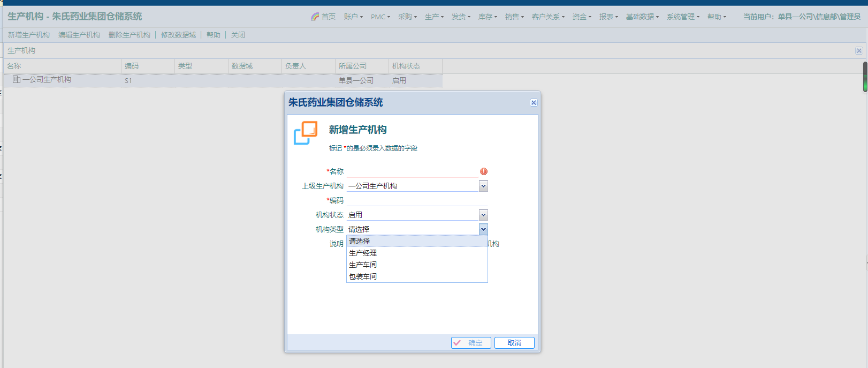Pick 包装车间 in the dropdown list
Image resolution: width=868 pixels, height=368 pixels.
click(x=363, y=276)
